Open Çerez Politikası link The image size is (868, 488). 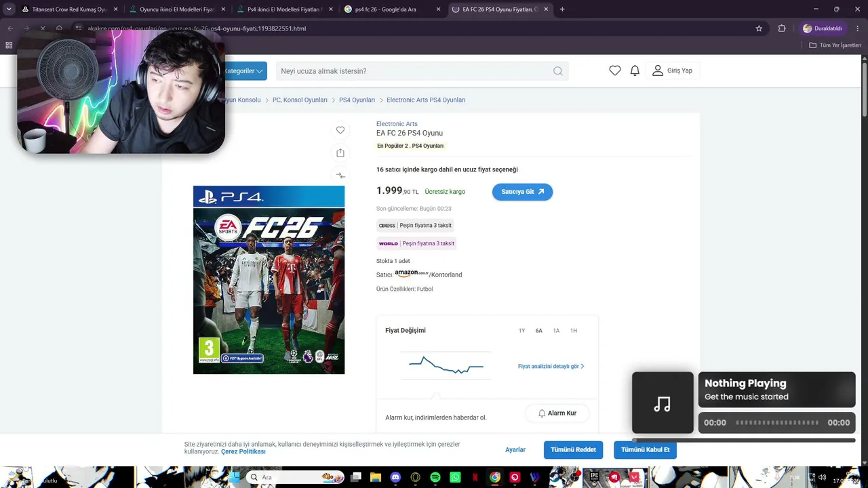pos(243,451)
